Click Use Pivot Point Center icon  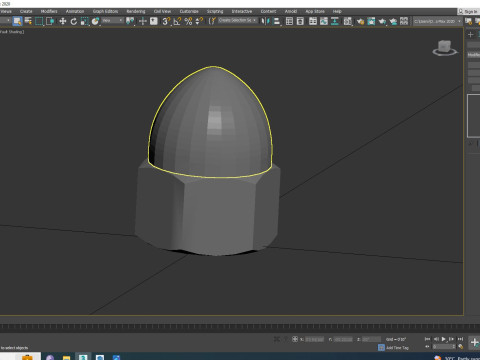[x=130, y=21]
